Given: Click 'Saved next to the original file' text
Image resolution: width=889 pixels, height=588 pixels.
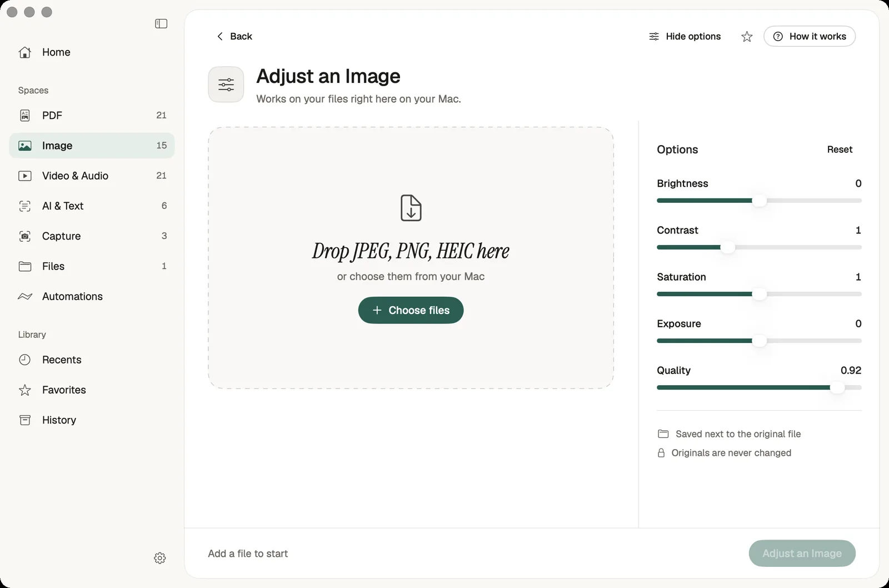Looking at the screenshot, I should (x=738, y=434).
